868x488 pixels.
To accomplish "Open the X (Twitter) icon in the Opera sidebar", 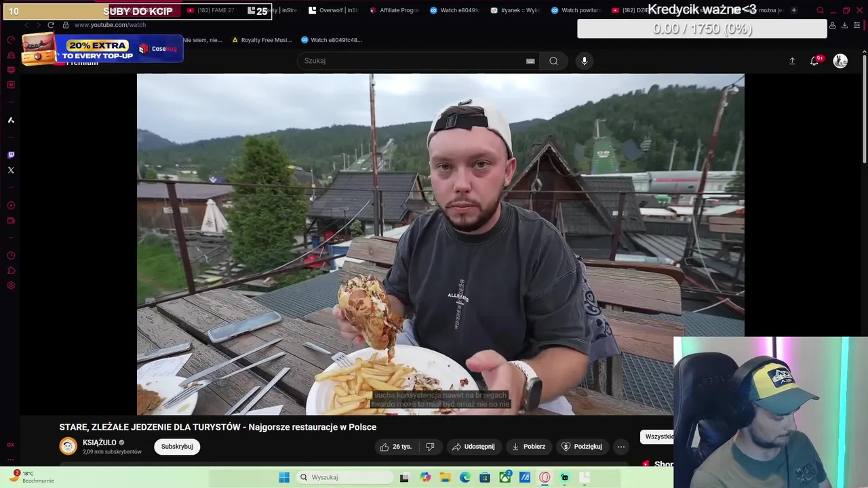I will pyautogui.click(x=11, y=170).
